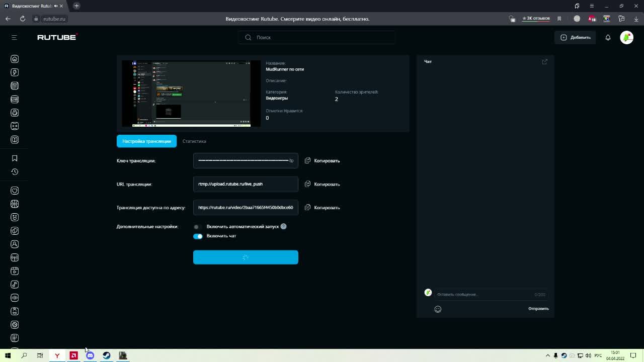Open Windows Start menu
This screenshot has width=644, height=362.
[x=8, y=355]
